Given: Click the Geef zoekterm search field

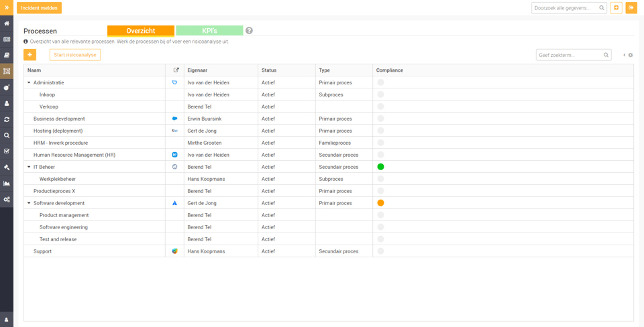Looking at the screenshot, I should click(x=568, y=55).
